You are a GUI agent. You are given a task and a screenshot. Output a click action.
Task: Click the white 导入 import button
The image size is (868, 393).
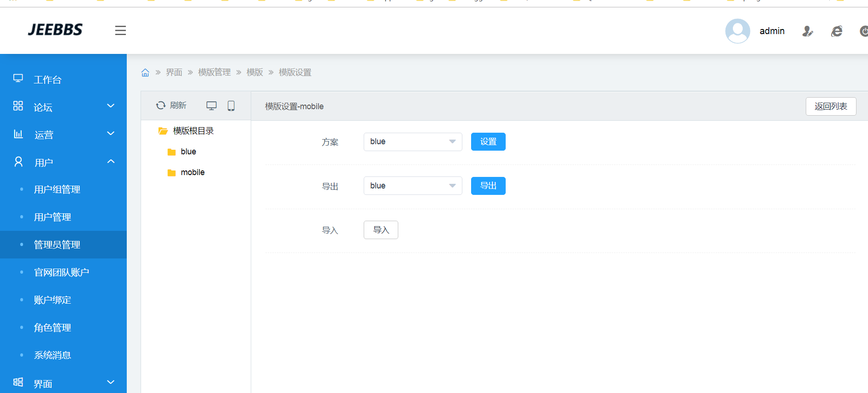[x=381, y=230]
